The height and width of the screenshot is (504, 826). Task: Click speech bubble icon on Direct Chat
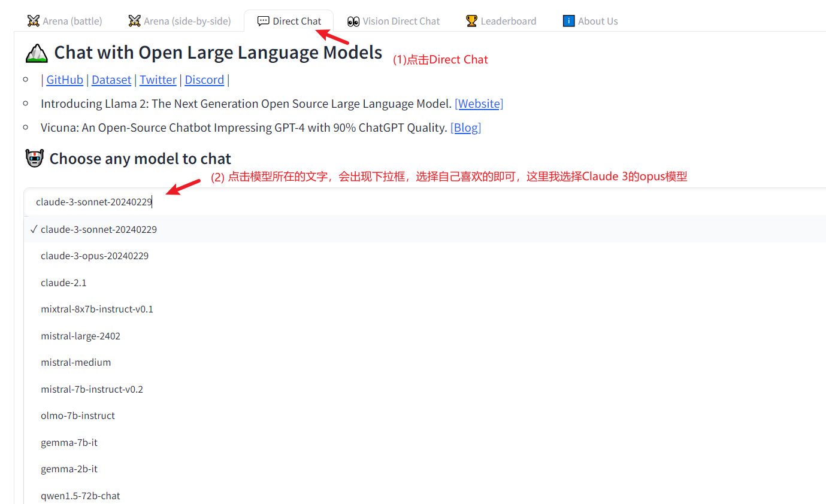[x=263, y=21]
